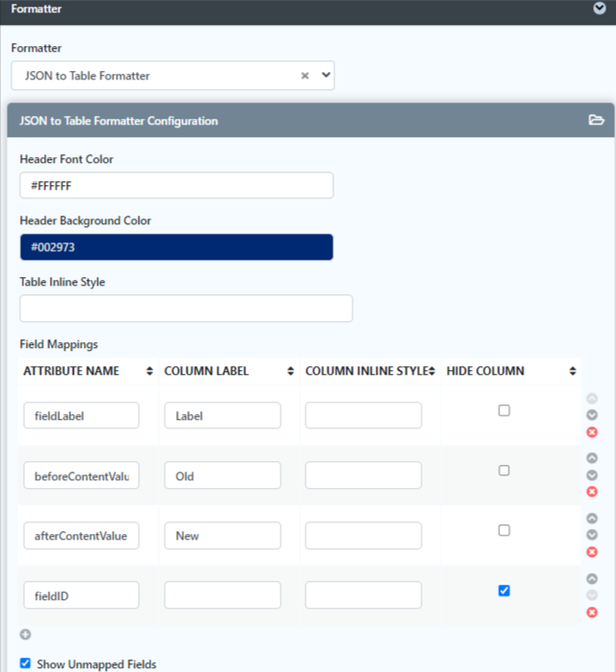Remove the beforeContentValue mapping row
This screenshot has height=672, width=616.
point(592,492)
